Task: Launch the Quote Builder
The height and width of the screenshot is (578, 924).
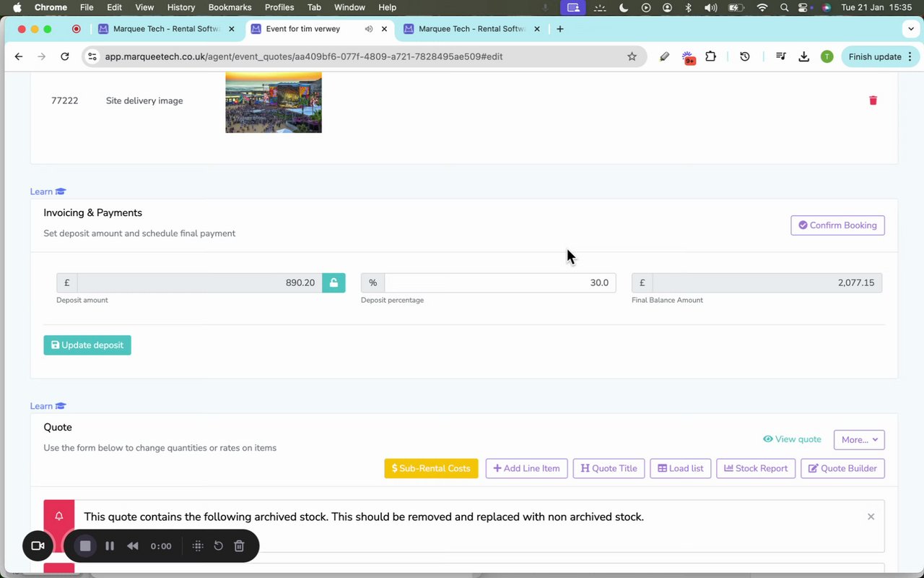Action: 842,468
